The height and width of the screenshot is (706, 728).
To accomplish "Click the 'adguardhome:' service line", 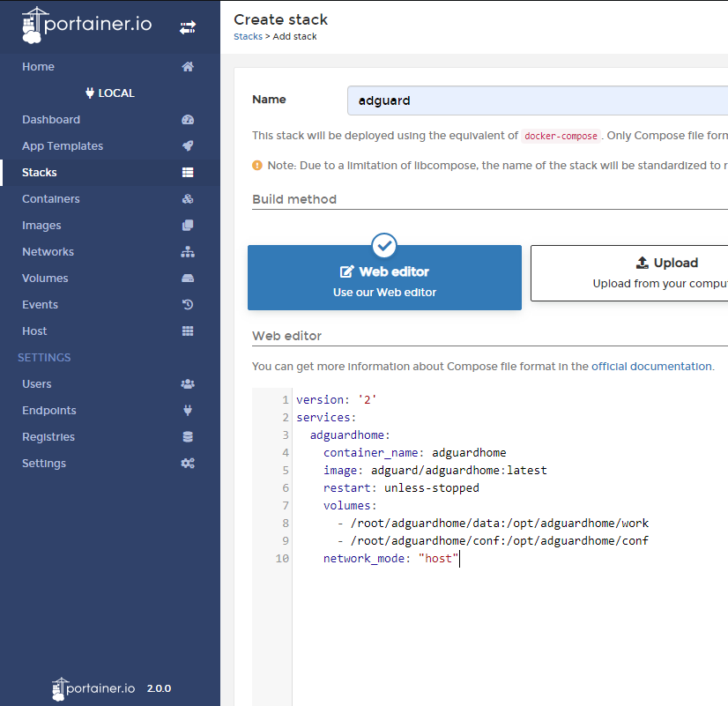I will coord(350,435).
